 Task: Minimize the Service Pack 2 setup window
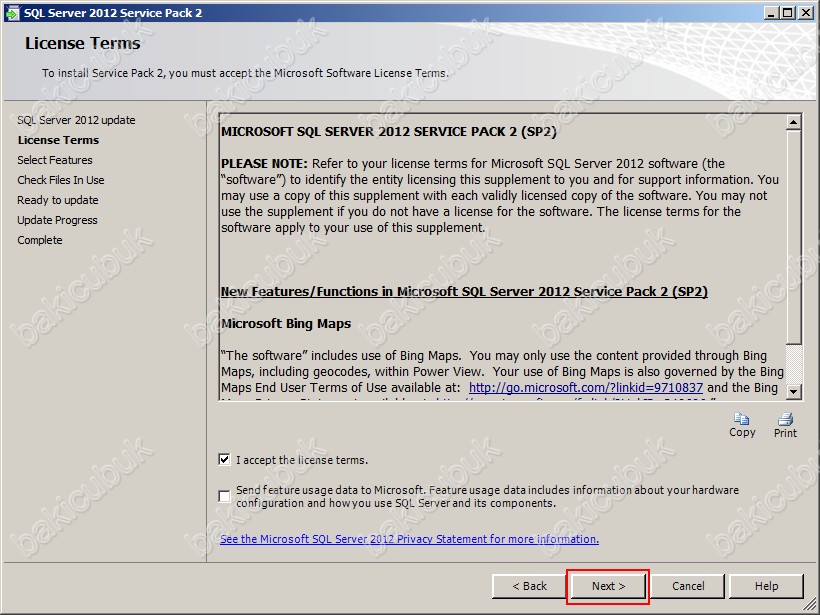tap(770, 13)
